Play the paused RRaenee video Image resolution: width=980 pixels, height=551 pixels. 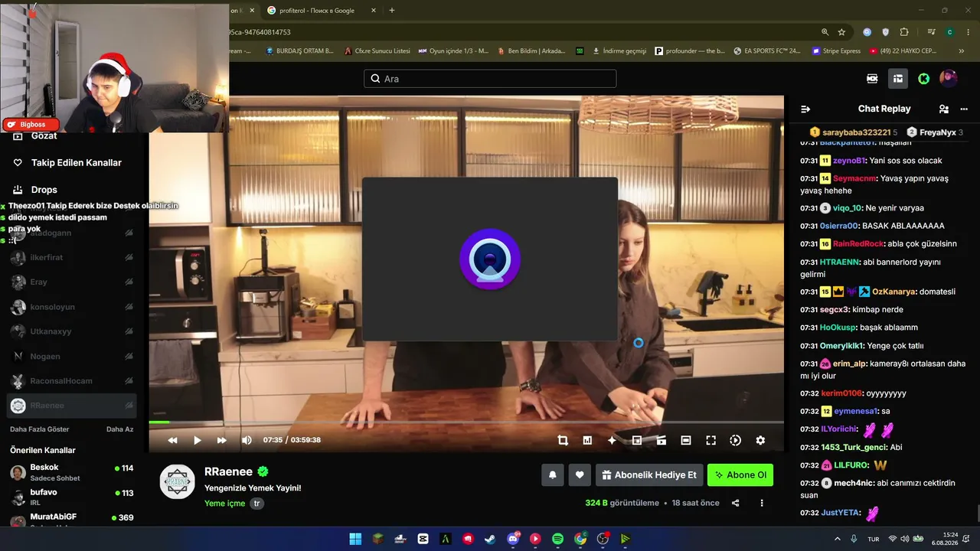(197, 440)
